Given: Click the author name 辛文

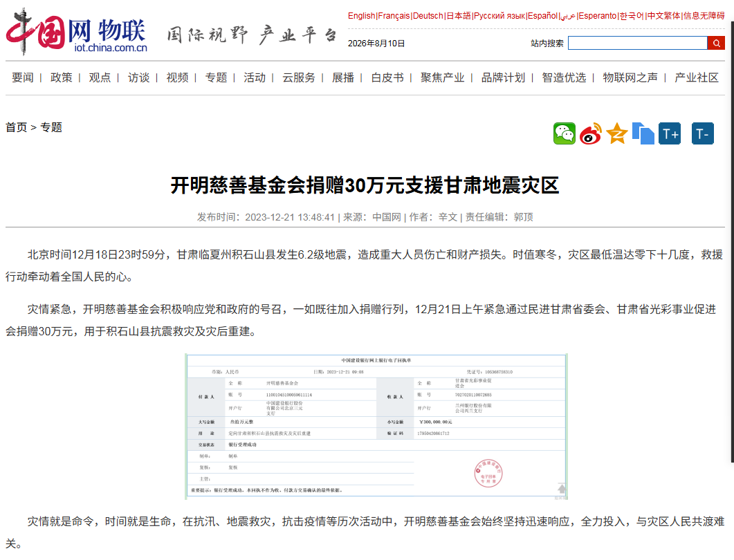Looking at the screenshot, I should pos(448,217).
